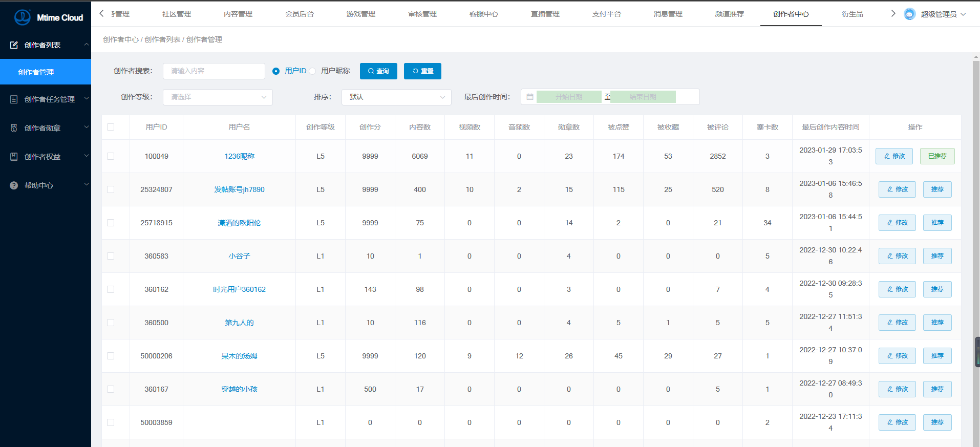Open the 创作等级 dropdown
The image size is (980, 447).
point(218,97)
